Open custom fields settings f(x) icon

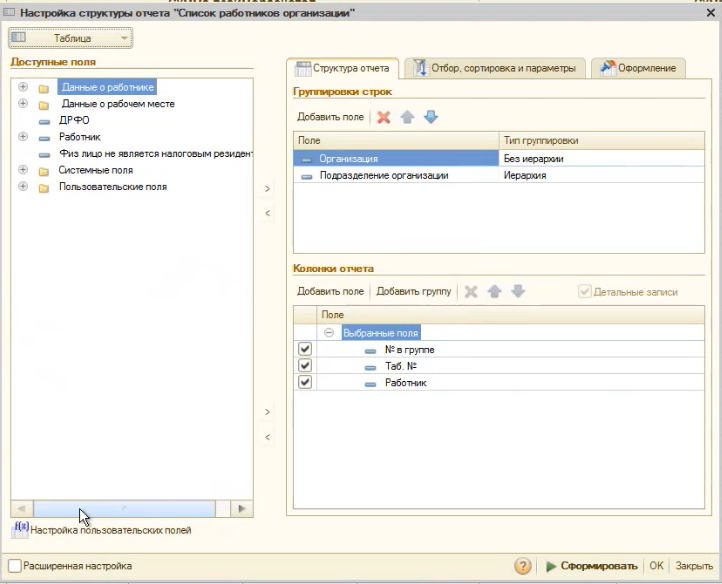(20, 529)
